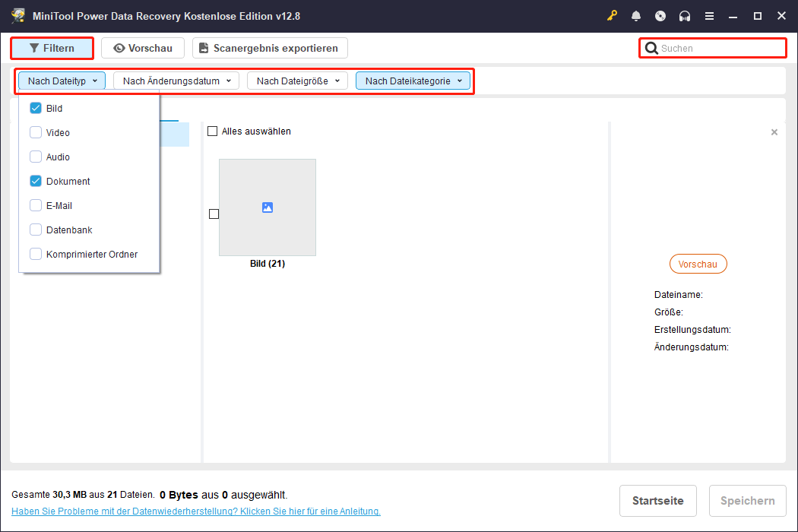The image size is (798, 532).
Task: Open notifications via the bell icon
Action: (636, 16)
